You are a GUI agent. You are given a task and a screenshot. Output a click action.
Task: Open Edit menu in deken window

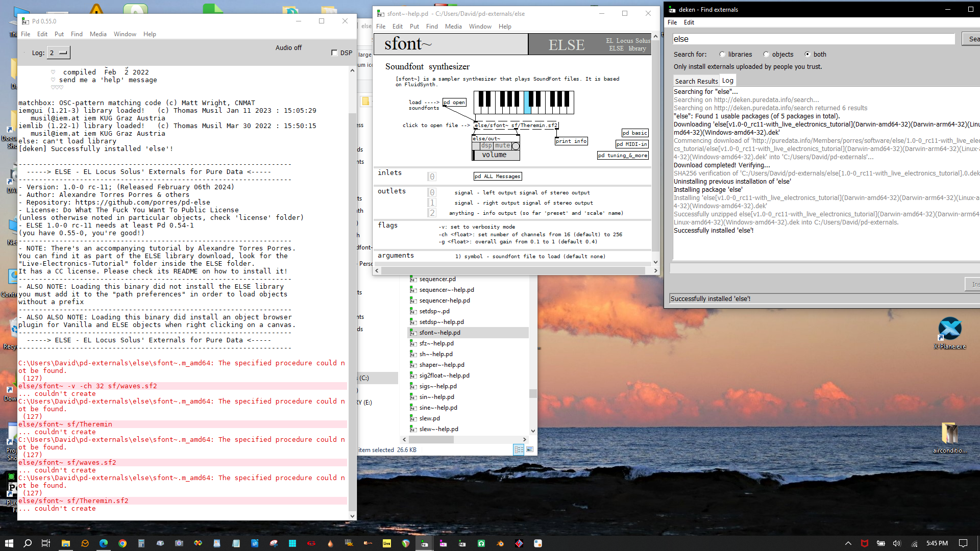(x=689, y=22)
